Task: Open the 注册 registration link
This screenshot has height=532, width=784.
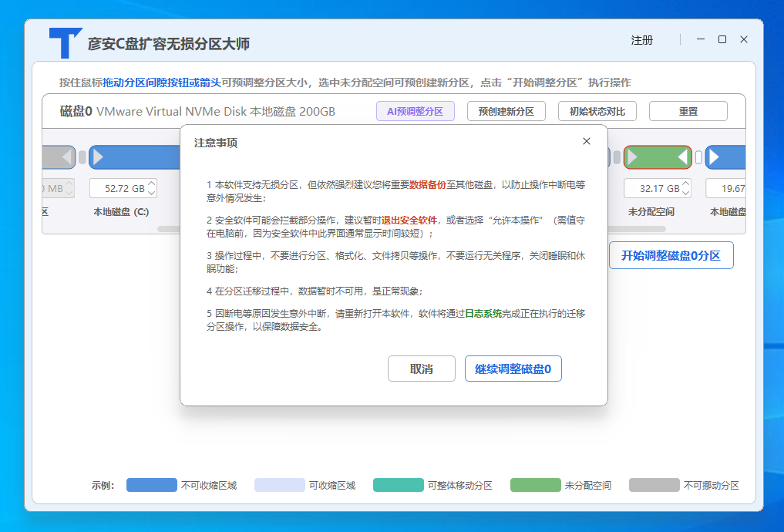Action: coord(641,40)
